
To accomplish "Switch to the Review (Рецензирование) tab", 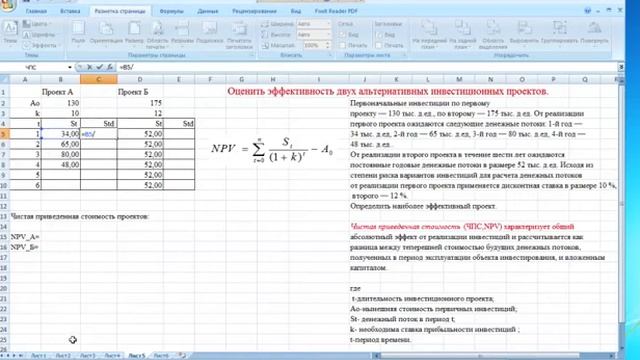I will [x=254, y=11].
